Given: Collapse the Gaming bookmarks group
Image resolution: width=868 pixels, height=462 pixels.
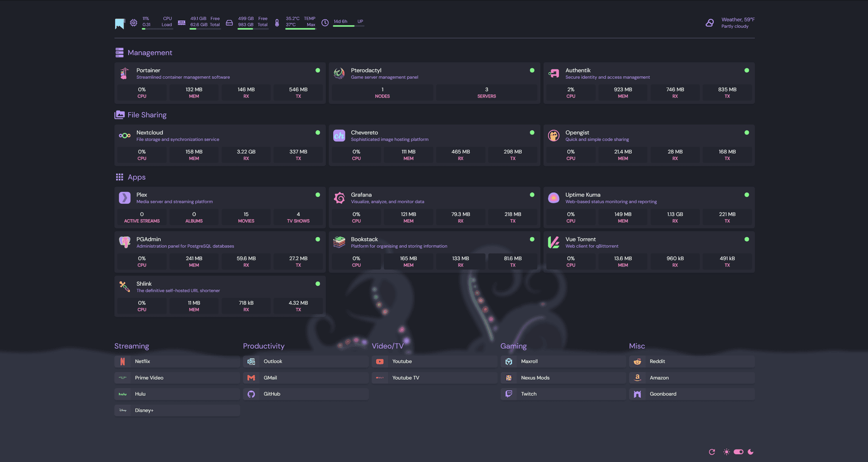Looking at the screenshot, I should point(514,346).
